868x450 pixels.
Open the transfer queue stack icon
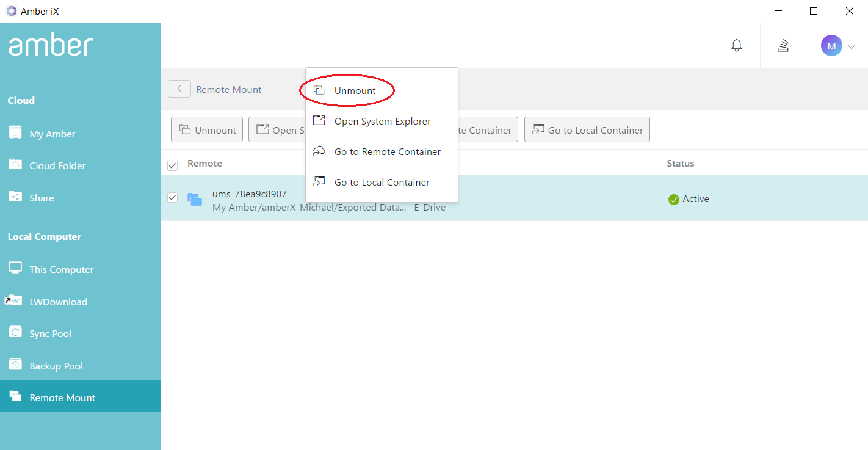tap(783, 45)
